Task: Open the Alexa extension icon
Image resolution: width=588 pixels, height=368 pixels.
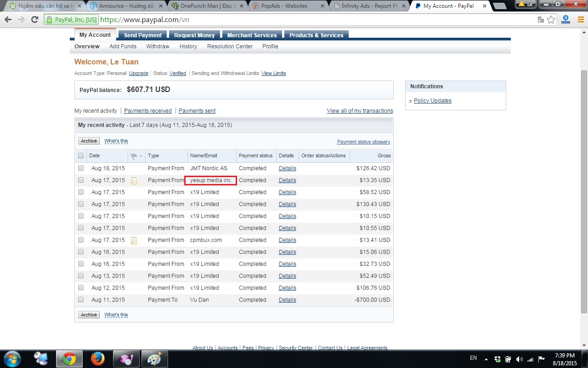Action: coord(566,20)
